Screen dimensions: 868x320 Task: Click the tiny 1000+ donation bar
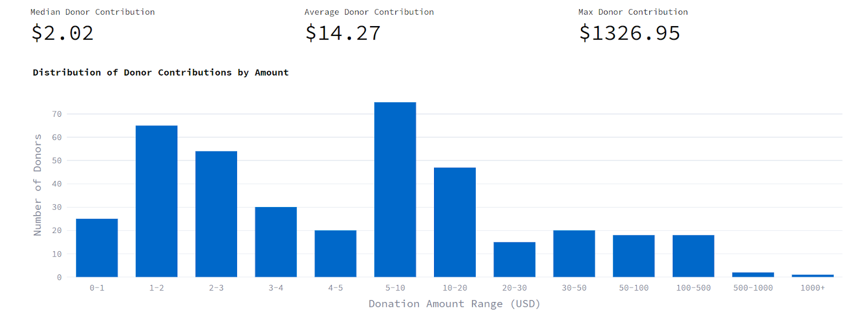pos(813,276)
